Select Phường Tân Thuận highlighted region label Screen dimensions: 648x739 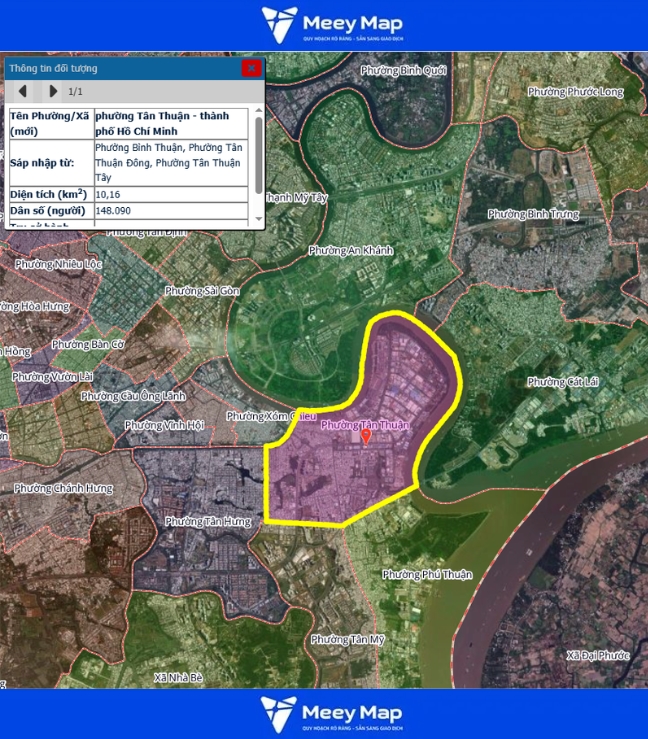coord(365,425)
